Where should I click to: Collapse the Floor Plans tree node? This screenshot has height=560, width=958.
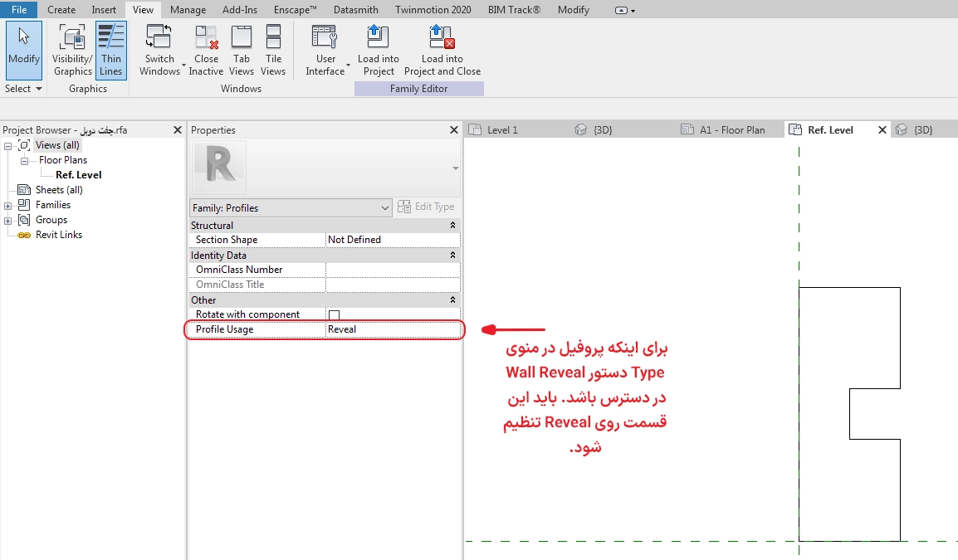pyautogui.click(x=24, y=161)
